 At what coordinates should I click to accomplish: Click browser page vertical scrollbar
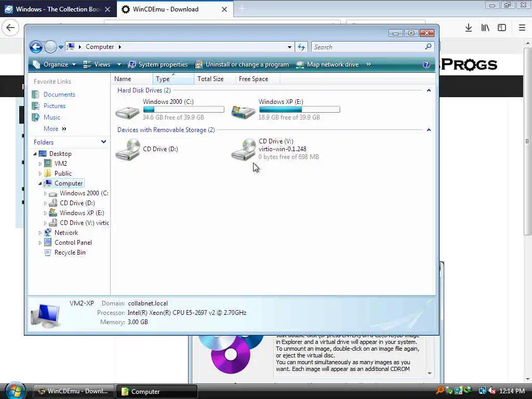coord(528,141)
